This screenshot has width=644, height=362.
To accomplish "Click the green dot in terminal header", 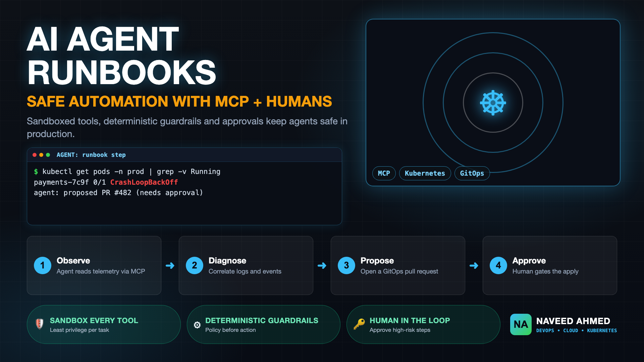I will (48, 155).
